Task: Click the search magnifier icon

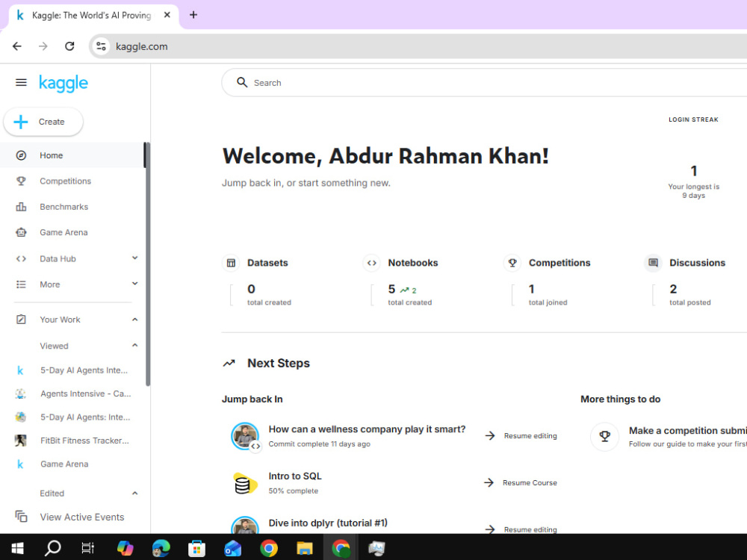Action: [242, 82]
